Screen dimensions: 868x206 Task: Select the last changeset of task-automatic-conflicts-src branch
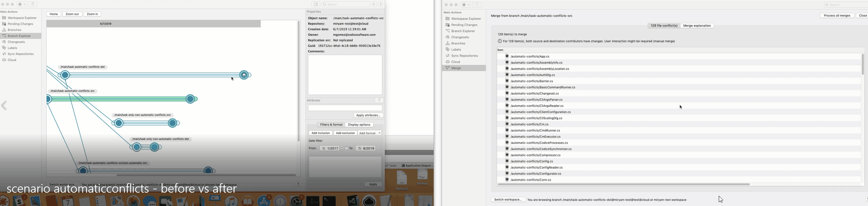[x=190, y=99]
